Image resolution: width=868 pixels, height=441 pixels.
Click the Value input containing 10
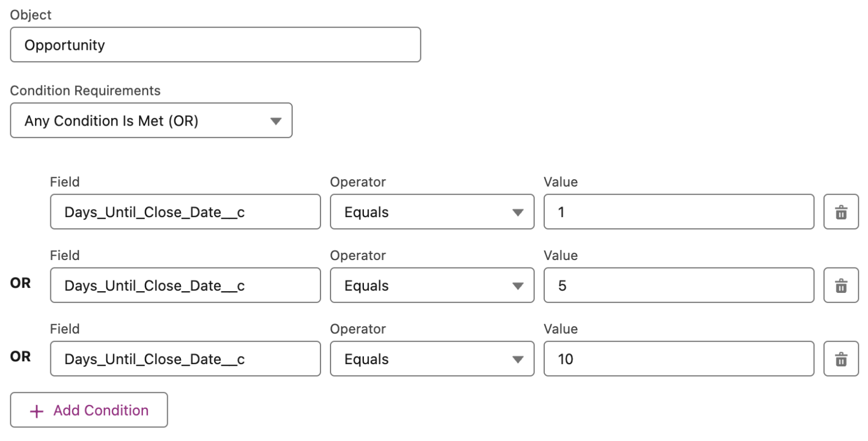click(x=678, y=359)
